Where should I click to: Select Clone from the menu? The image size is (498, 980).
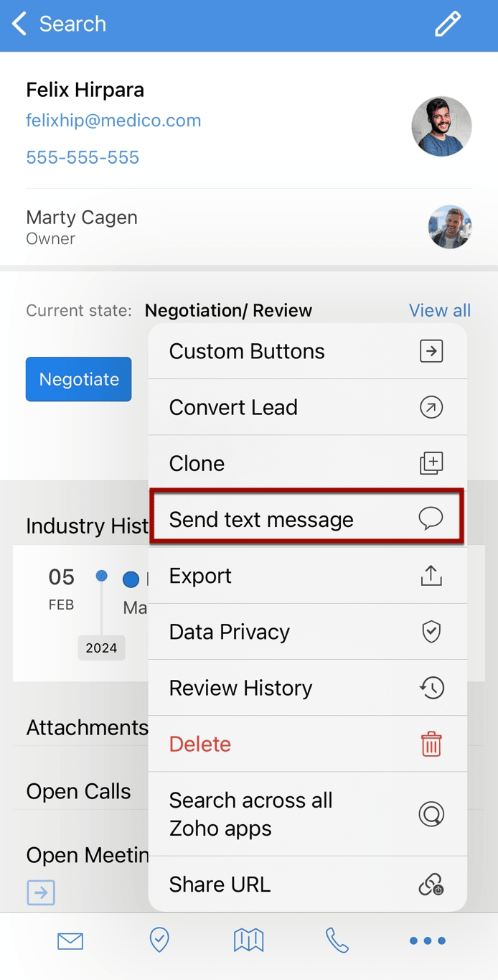(307, 463)
